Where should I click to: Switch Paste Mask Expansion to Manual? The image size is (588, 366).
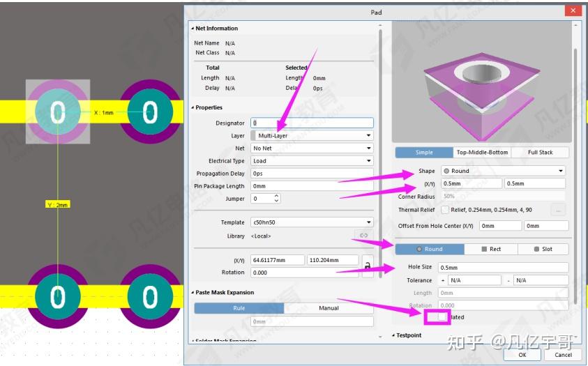point(329,308)
